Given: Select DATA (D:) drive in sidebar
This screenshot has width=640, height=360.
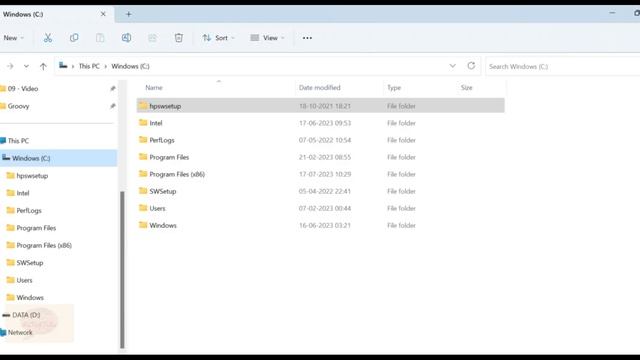Looking at the screenshot, I should tap(26, 315).
